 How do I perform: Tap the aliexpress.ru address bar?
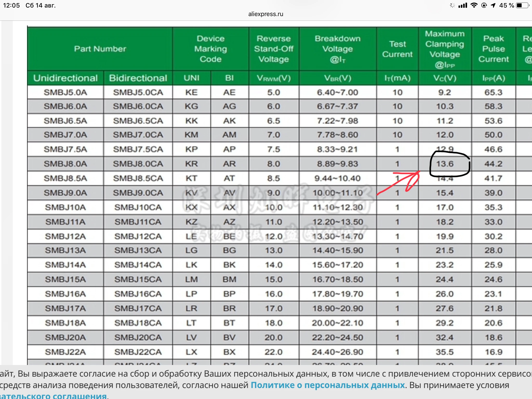(265, 14)
